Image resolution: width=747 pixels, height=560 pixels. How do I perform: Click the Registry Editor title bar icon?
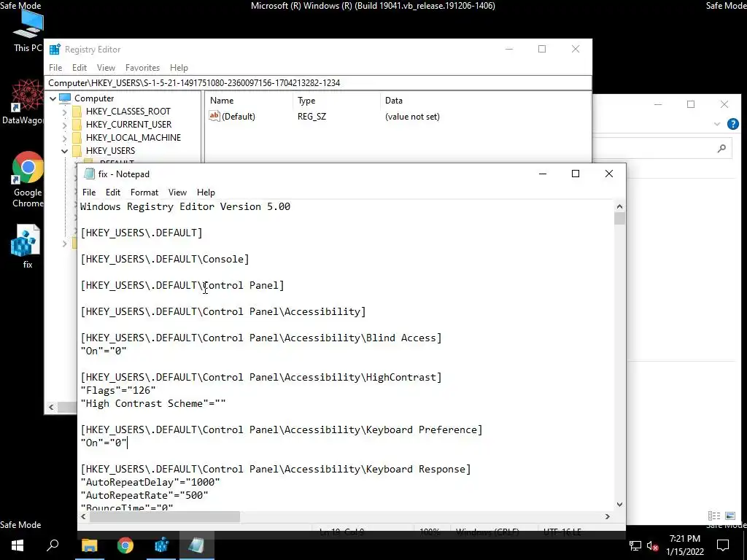click(x=55, y=49)
